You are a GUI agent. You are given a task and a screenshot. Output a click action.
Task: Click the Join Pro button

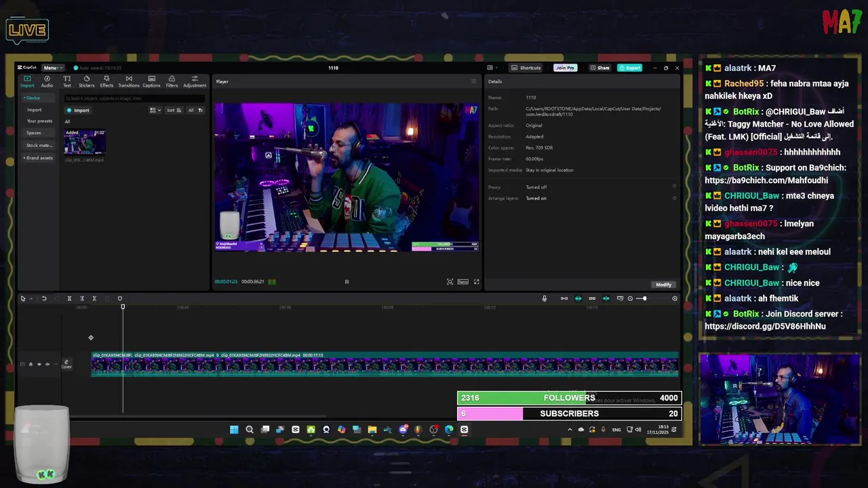point(564,68)
